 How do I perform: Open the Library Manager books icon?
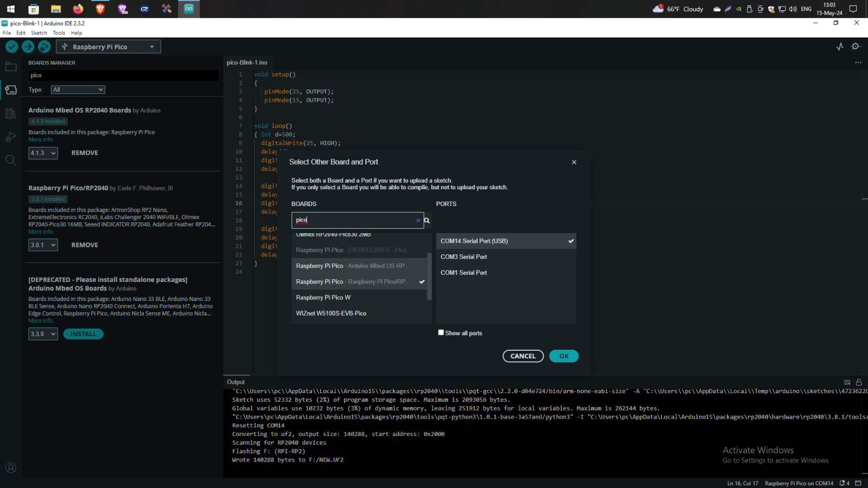(x=11, y=113)
